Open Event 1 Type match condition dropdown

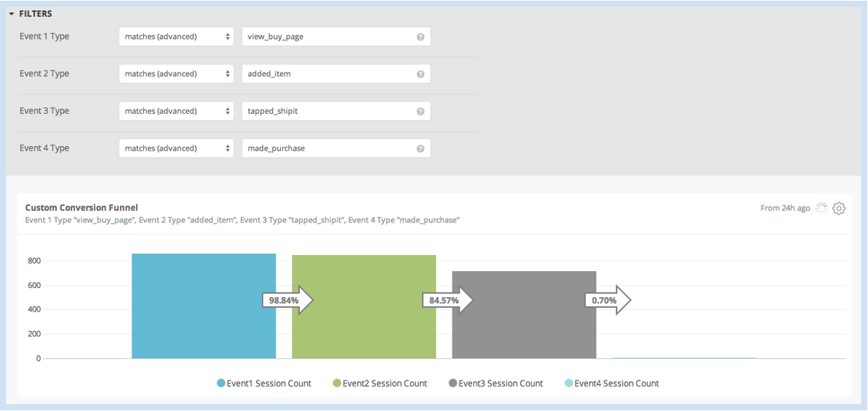(x=177, y=37)
